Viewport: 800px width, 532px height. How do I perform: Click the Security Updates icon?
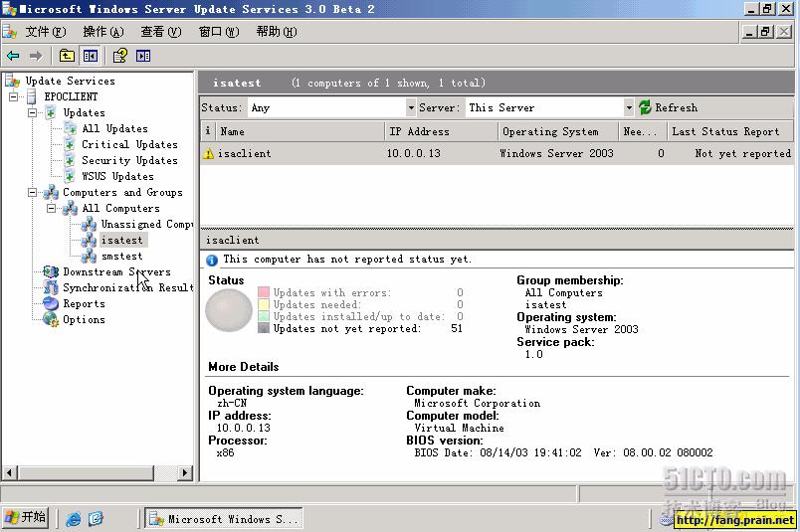coord(70,160)
